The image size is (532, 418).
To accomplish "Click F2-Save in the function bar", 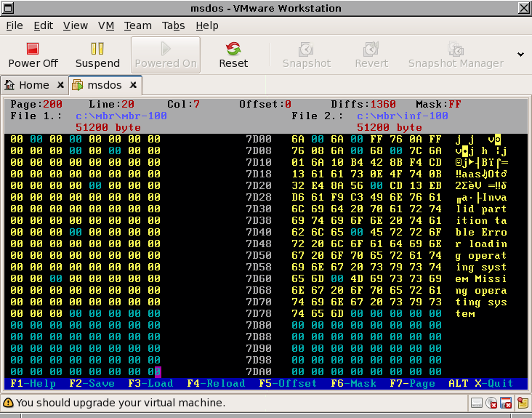I will [92, 383].
